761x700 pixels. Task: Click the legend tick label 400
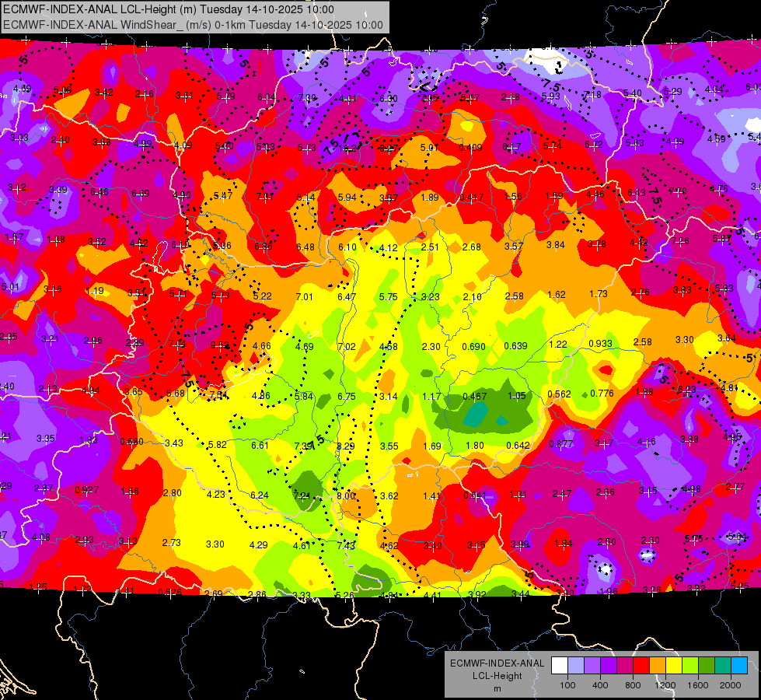(600, 685)
